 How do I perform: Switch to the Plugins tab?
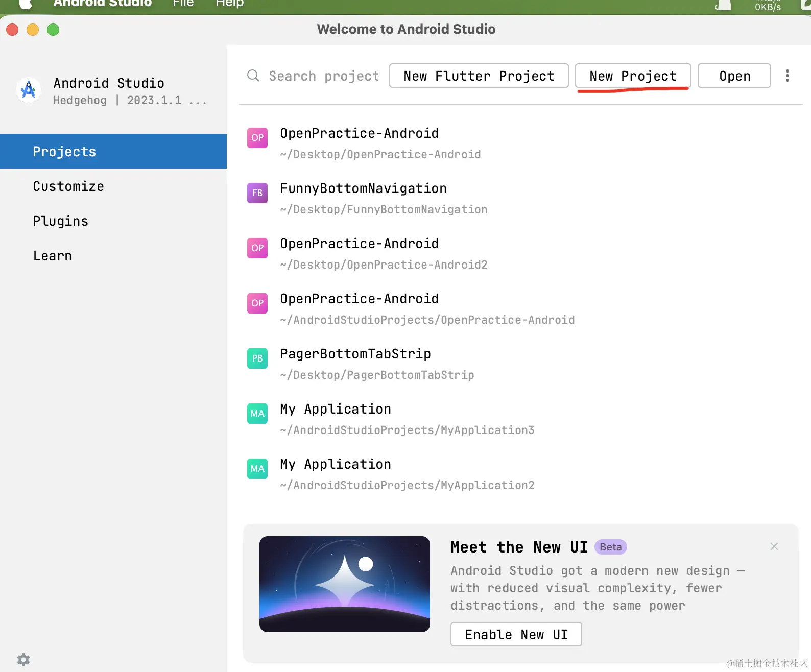click(x=113, y=221)
